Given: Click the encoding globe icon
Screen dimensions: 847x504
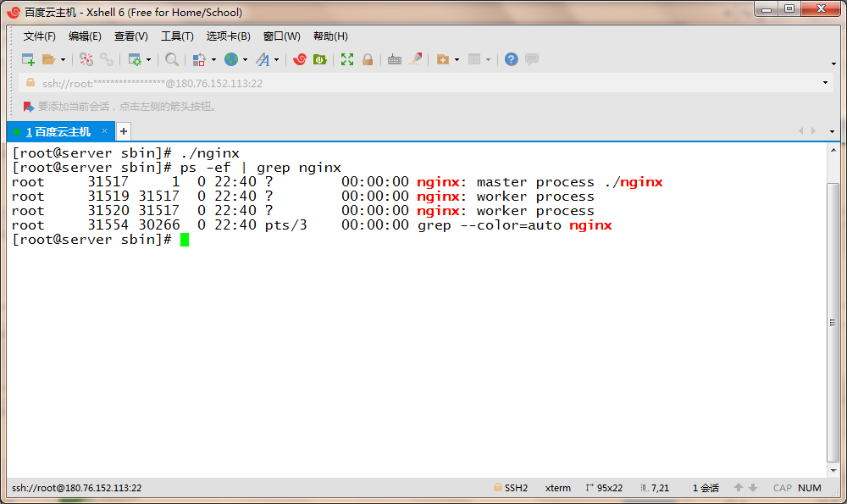Looking at the screenshot, I should pos(231,59).
